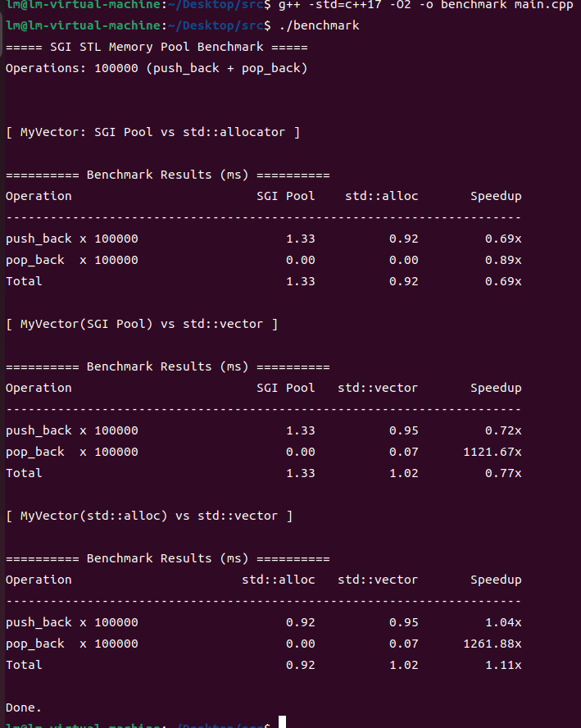Select the MyVector: SGI Pool vs std::allocator heading

(153, 132)
